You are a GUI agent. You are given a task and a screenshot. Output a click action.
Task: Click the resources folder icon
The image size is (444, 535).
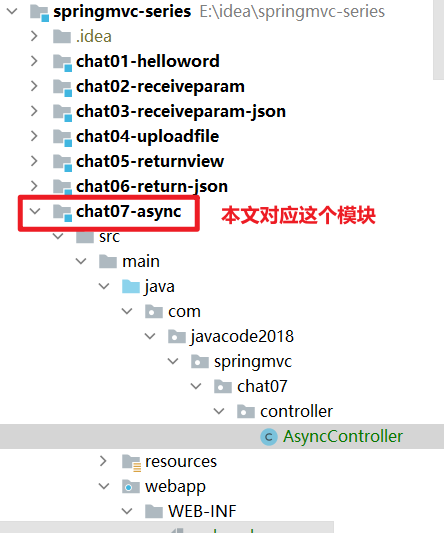click(131, 462)
